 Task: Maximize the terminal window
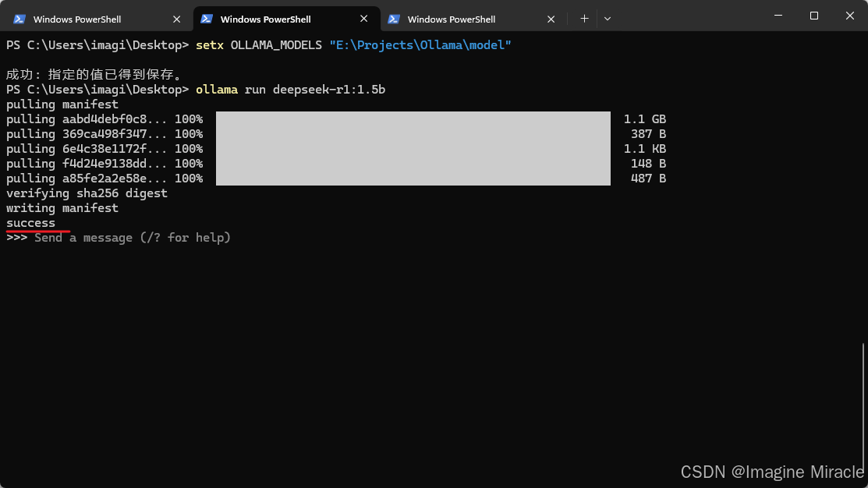click(x=813, y=16)
